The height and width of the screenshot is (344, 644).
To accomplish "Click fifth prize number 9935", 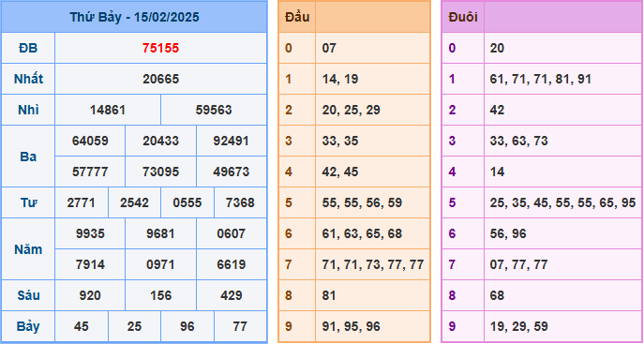I will pos(90,233).
